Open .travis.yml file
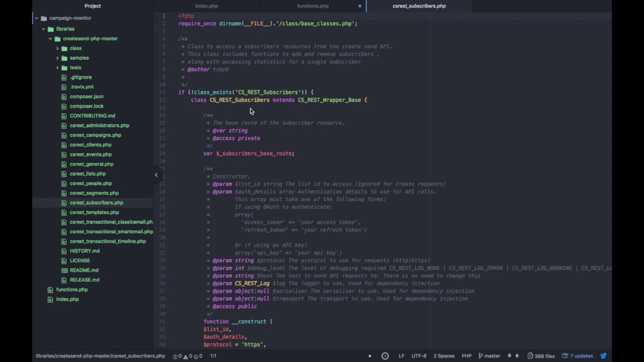Viewport: 644px width, 362px height. (x=82, y=87)
